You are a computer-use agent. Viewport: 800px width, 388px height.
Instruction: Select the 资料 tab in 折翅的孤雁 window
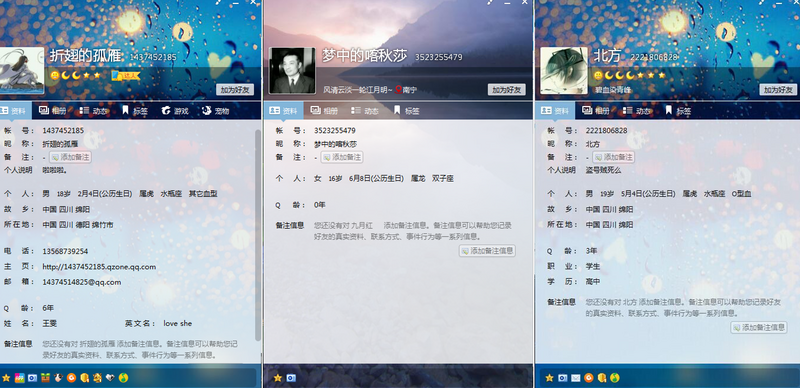pos(15,110)
